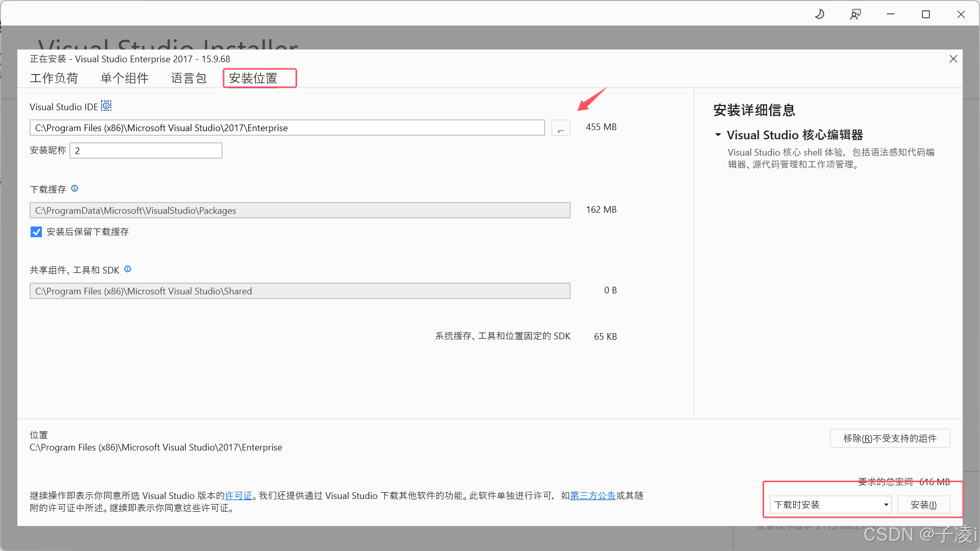The width and height of the screenshot is (980, 551).
Task: Open the 第三方公告 link
Action: [x=593, y=495]
